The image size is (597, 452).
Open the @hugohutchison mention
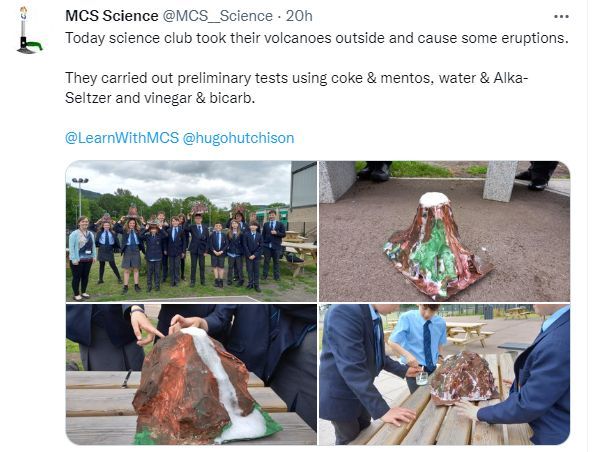pos(238,137)
